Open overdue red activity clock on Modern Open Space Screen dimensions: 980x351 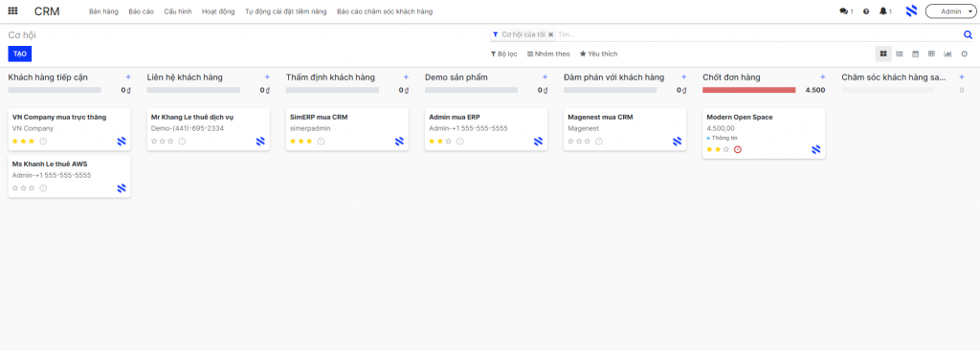(x=738, y=149)
